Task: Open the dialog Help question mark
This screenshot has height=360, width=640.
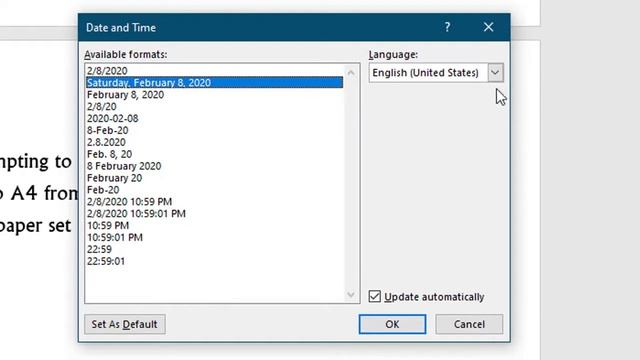Action: pos(447,27)
